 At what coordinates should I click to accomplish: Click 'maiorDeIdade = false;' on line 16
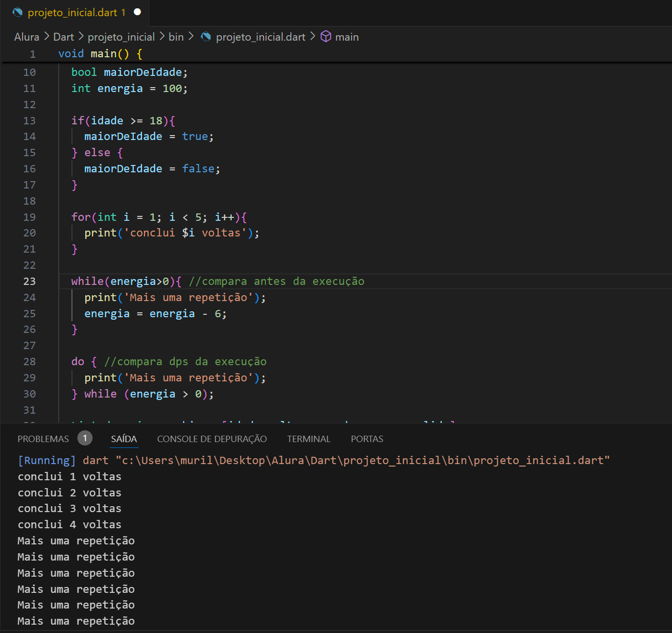pos(152,169)
